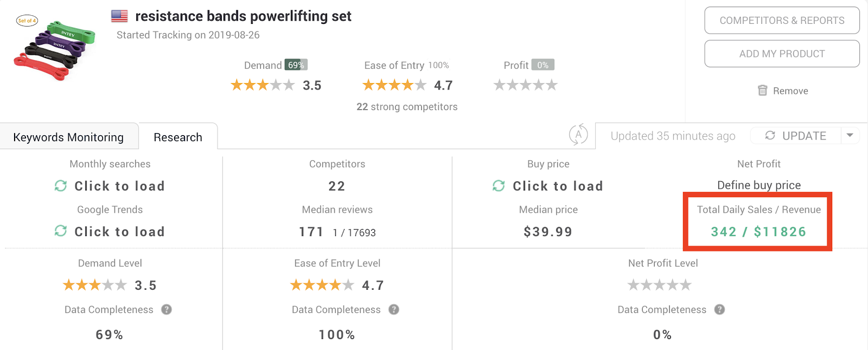Click Define buy price link

coord(759,185)
